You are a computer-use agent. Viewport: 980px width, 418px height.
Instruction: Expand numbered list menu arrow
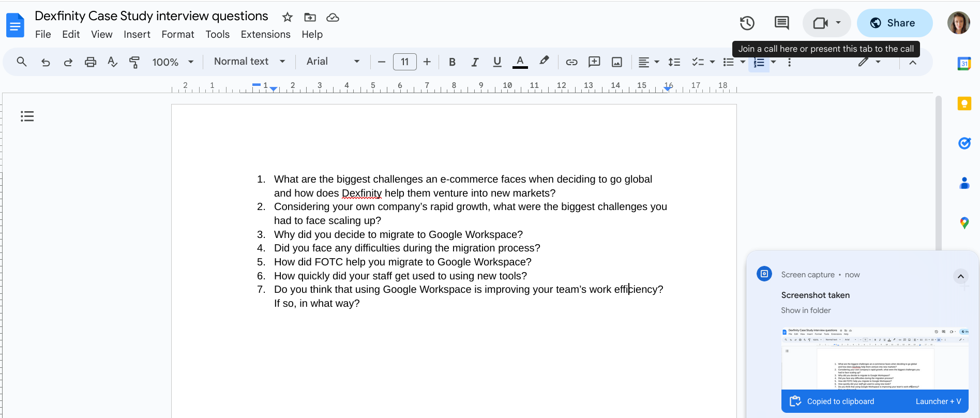pos(774,62)
